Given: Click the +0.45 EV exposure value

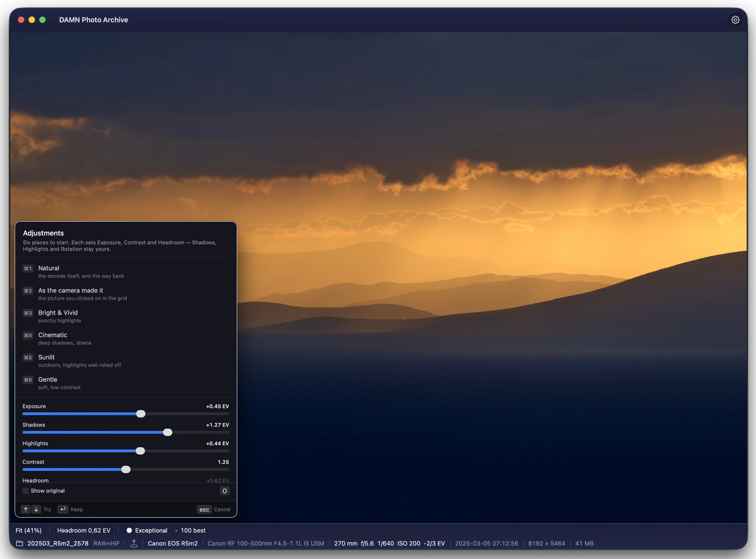Looking at the screenshot, I should [217, 406].
